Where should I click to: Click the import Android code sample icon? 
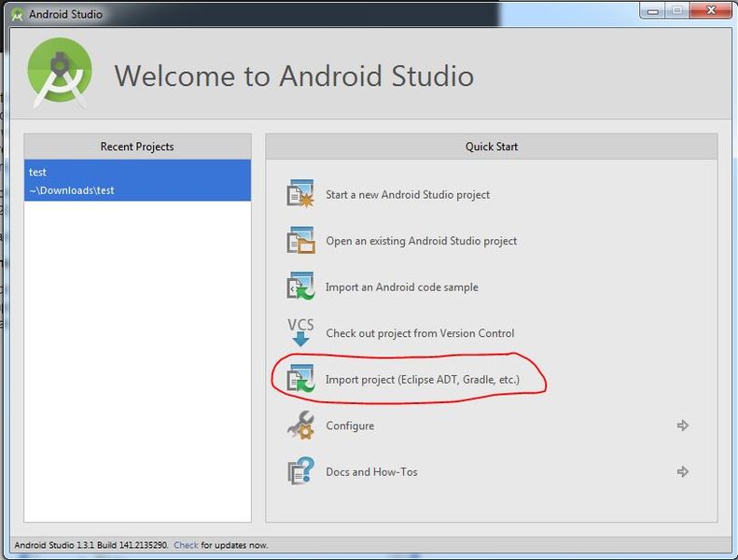(300, 286)
